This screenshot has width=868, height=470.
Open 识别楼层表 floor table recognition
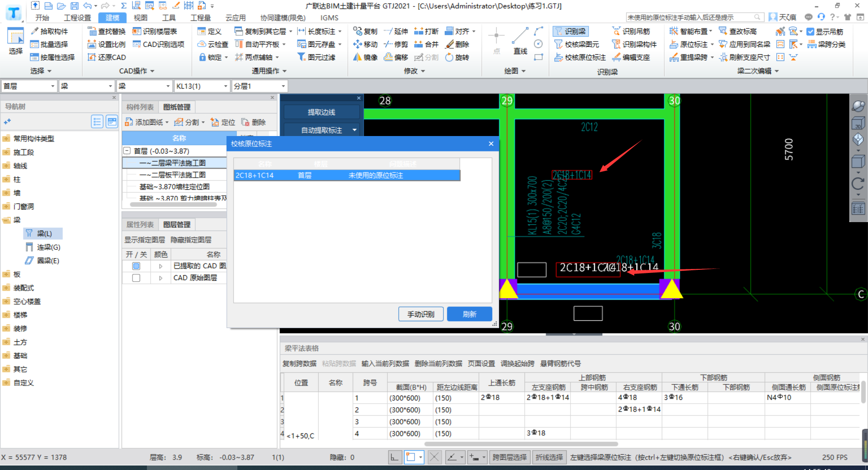coord(155,31)
